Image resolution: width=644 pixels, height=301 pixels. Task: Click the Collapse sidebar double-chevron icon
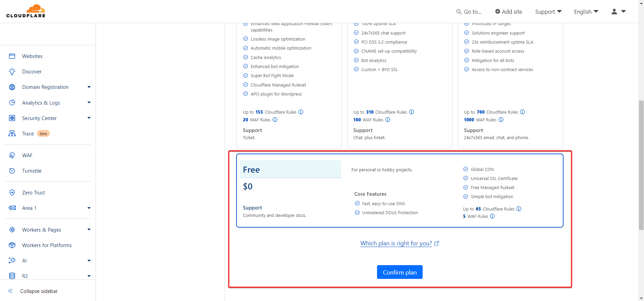pyautogui.click(x=10, y=291)
